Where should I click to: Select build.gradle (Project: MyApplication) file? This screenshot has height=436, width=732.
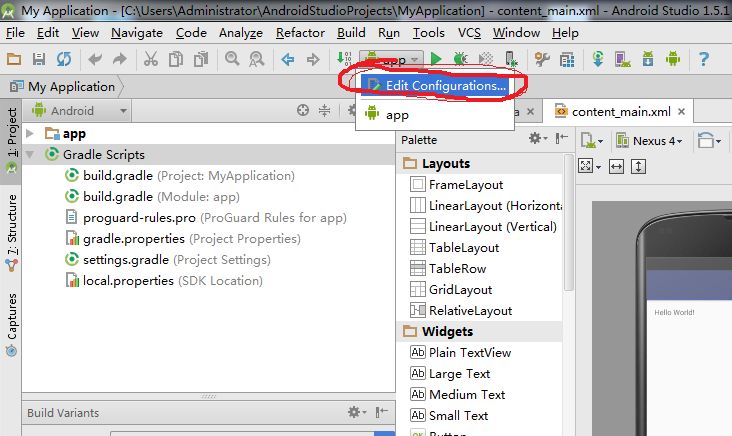180,176
